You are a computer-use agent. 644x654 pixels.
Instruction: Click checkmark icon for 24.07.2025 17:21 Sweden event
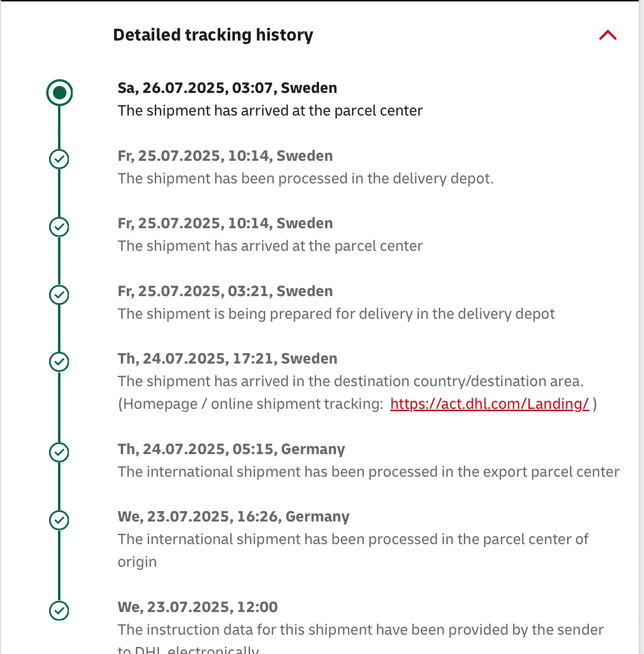pos(59,362)
